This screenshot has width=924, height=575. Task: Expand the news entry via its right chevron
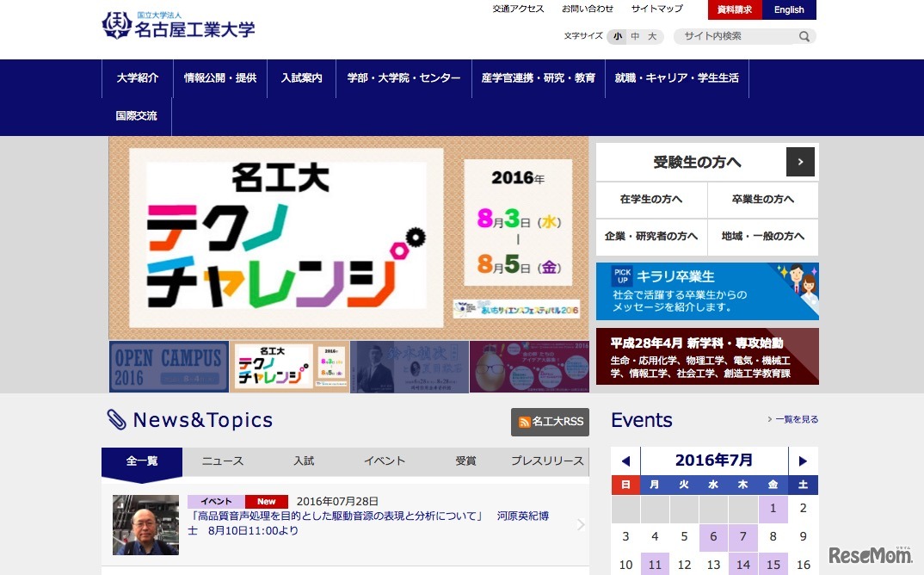tap(579, 523)
